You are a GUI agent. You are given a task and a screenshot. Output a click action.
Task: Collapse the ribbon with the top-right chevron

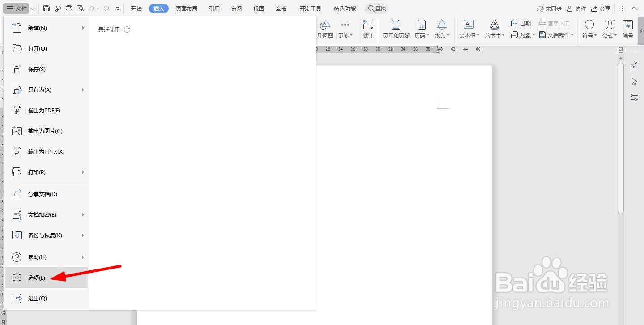634,9
